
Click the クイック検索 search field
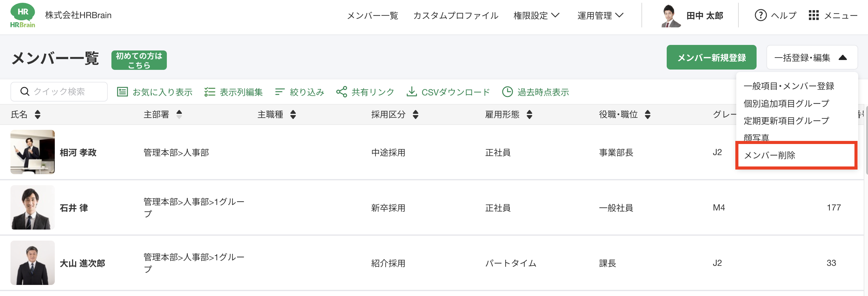[x=59, y=92]
